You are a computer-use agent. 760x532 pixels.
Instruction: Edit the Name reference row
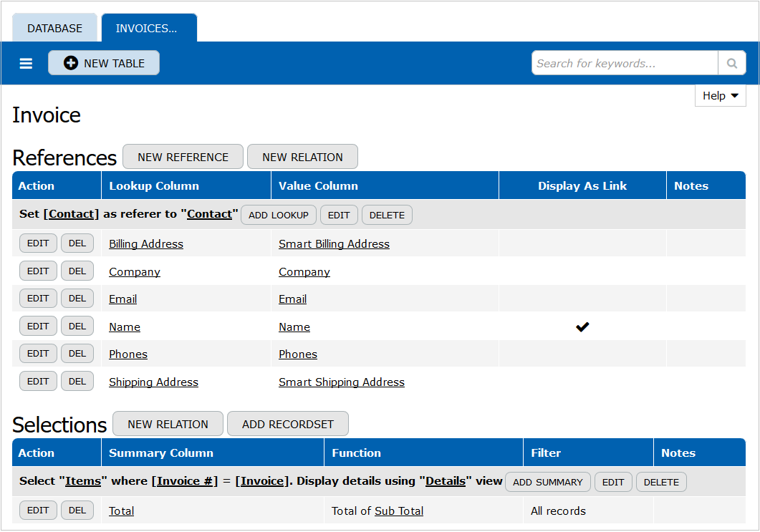coord(38,326)
